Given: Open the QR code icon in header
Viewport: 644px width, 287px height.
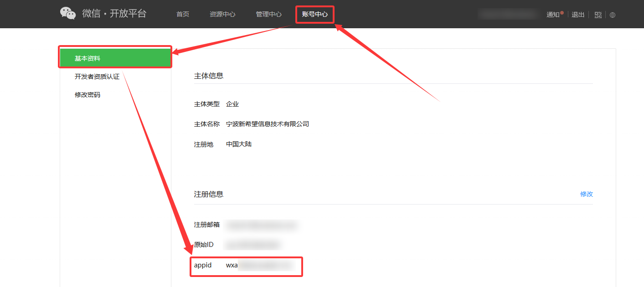Looking at the screenshot, I should click(x=598, y=15).
